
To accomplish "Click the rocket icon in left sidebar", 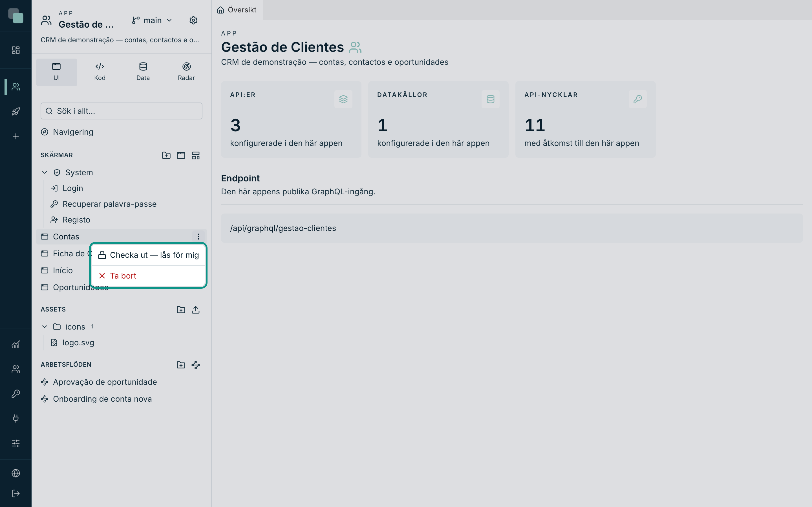I will [16, 111].
